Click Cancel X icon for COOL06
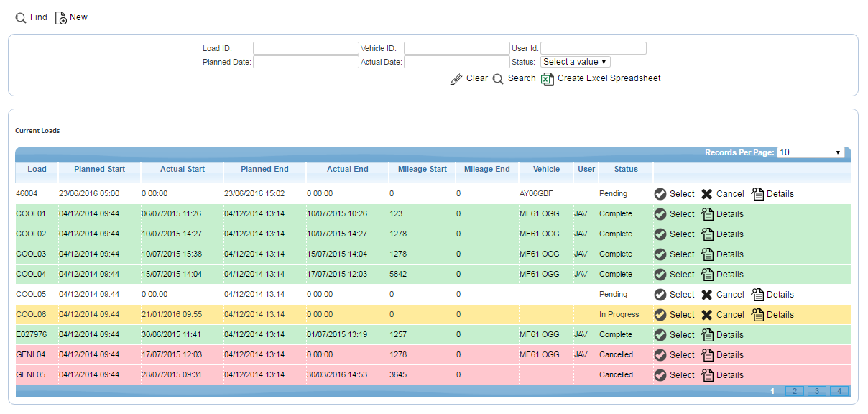This screenshot has width=868, height=414. 707,315
